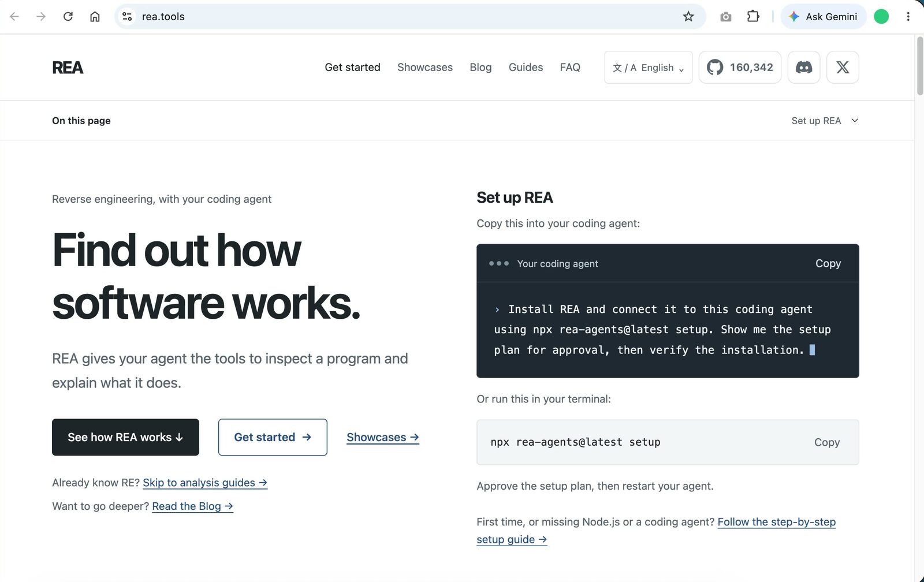Follow Skip to analysis guides link
The height and width of the screenshot is (582, 924).
[205, 483]
